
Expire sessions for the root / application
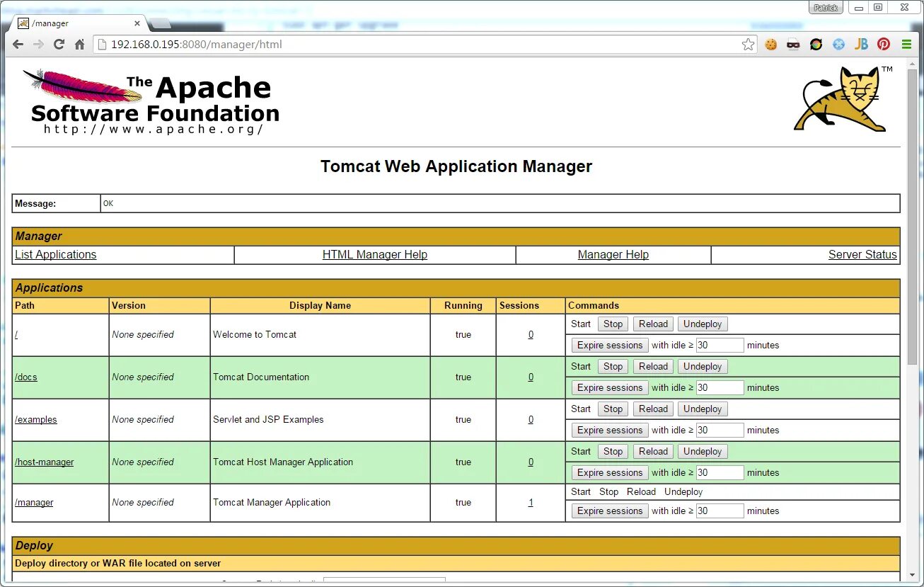610,346
